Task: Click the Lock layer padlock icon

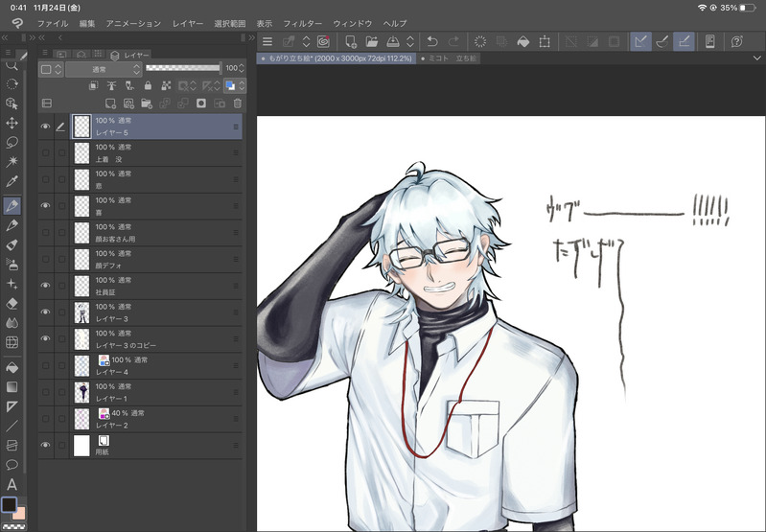Action: point(148,85)
